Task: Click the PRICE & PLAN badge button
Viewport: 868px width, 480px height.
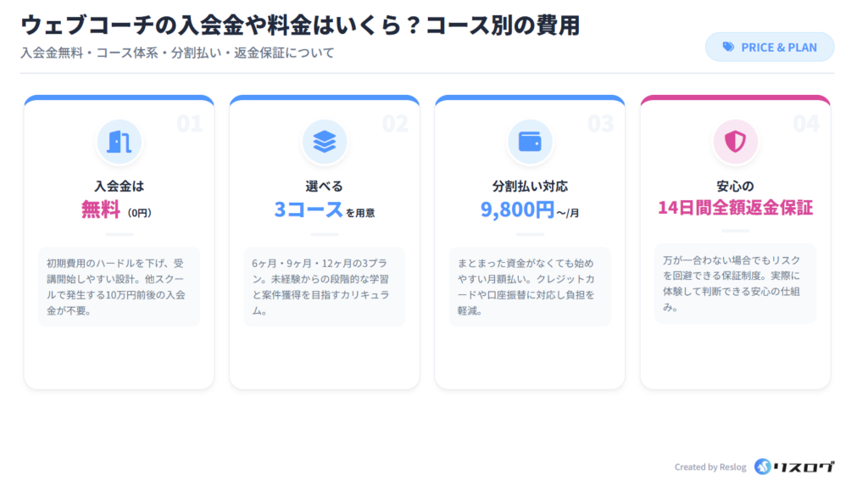Action: (770, 47)
